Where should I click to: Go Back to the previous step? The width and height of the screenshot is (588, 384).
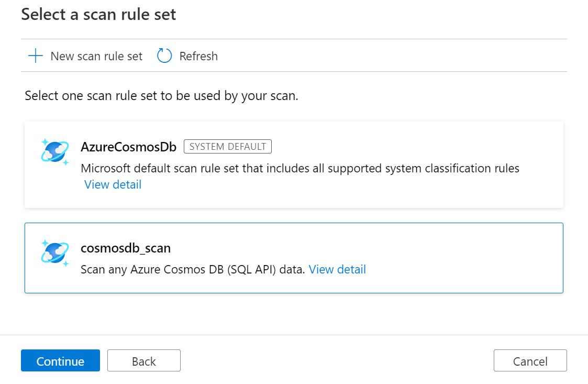143,360
